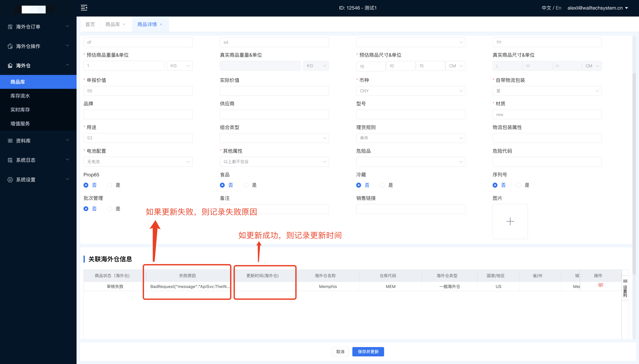Open the 币种 CNY dropdown
The height and width of the screenshot is (364, 639).
[x=410, y=91]
